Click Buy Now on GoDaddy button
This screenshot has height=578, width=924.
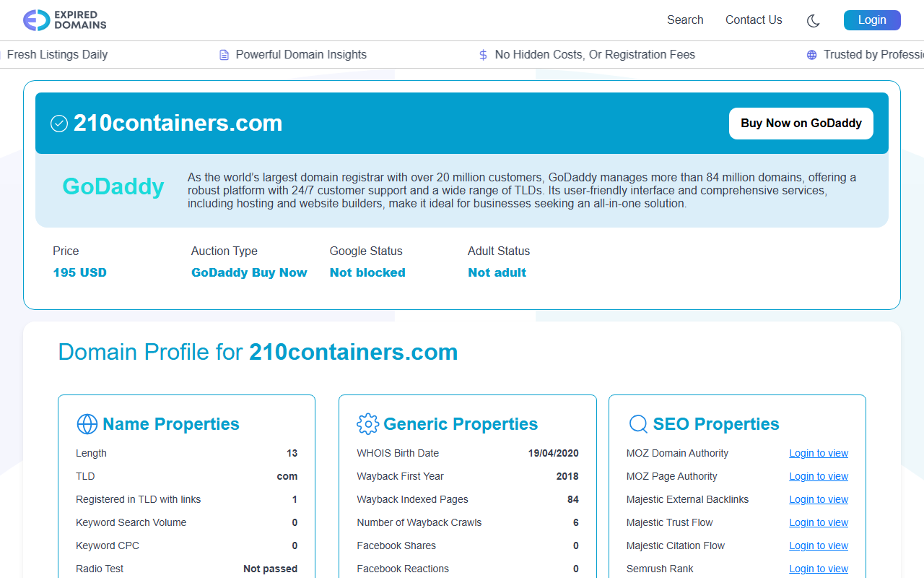click(x=801, y=124)
